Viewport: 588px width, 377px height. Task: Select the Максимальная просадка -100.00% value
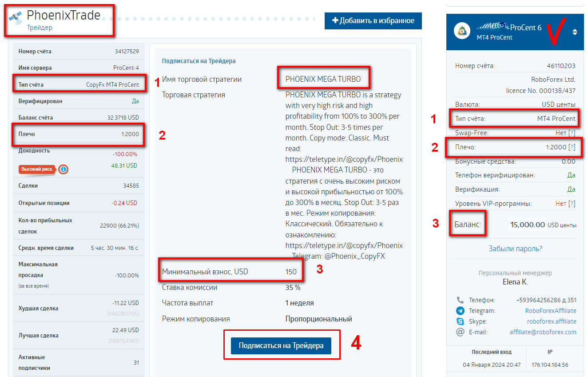click(127, 276)
